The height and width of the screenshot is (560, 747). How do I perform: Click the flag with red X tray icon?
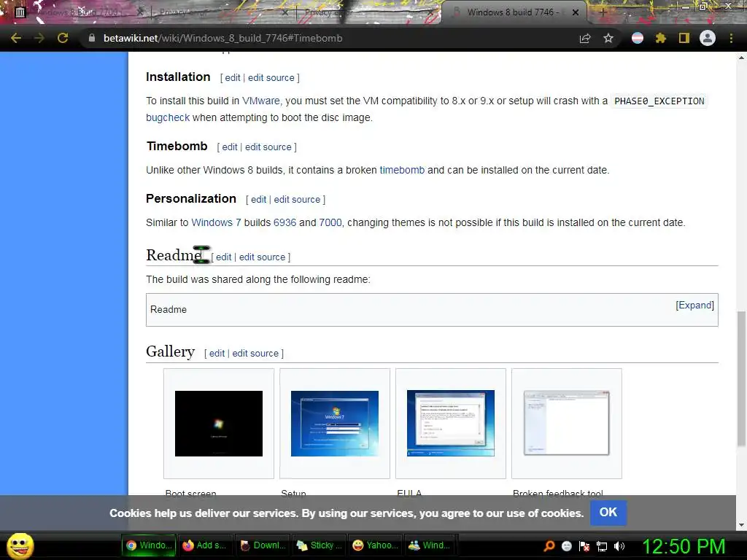[x=584, y=546]
